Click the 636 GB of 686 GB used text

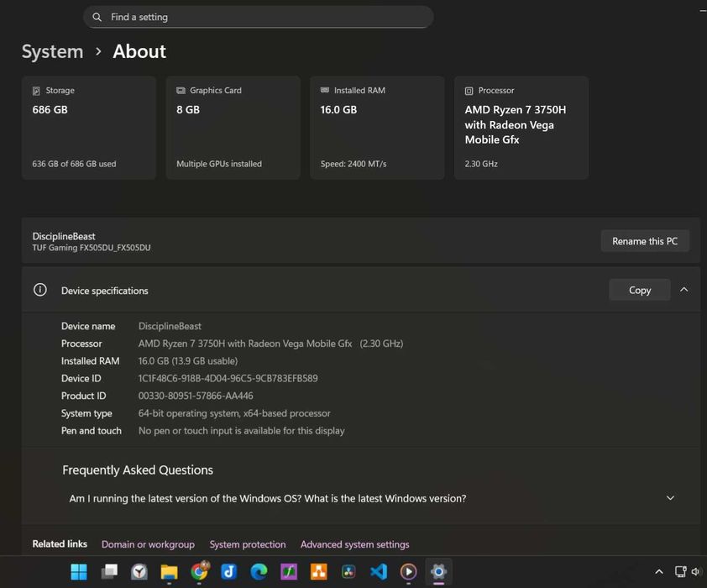click(x=74, y=164)
